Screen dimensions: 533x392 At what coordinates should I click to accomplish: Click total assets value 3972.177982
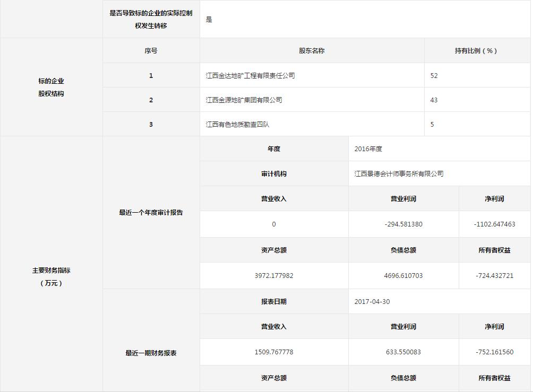[x=274, y=276]
